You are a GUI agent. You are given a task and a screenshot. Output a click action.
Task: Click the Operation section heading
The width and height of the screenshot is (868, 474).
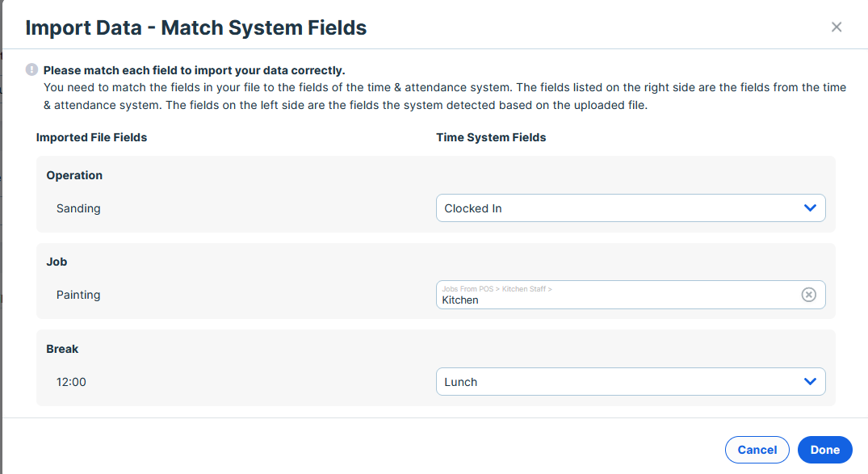(x=74, y=175)
